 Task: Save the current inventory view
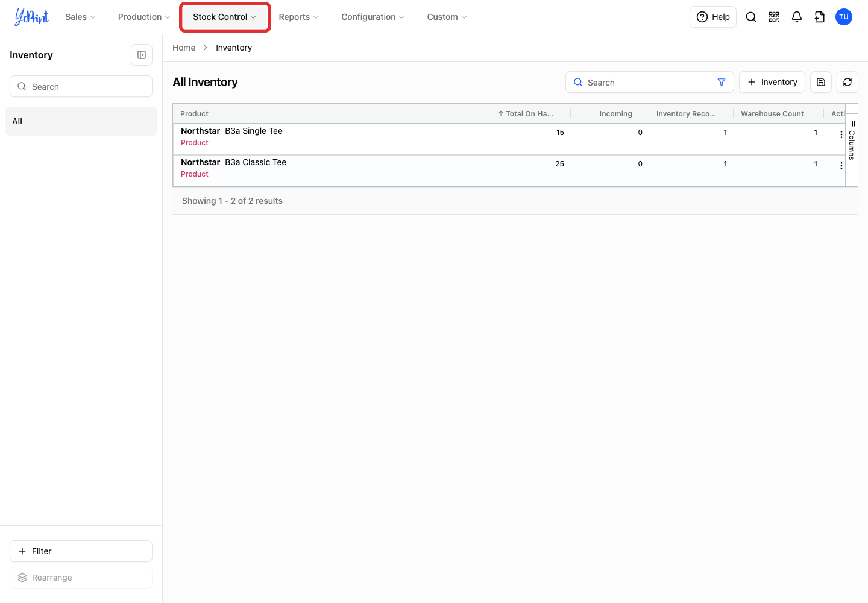pos(821,82)
